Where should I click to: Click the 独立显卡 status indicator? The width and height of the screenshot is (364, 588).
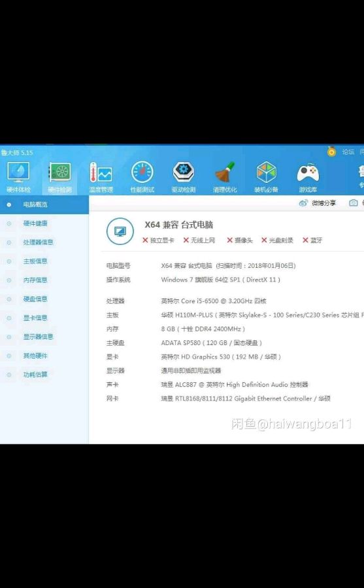(158, 240)
